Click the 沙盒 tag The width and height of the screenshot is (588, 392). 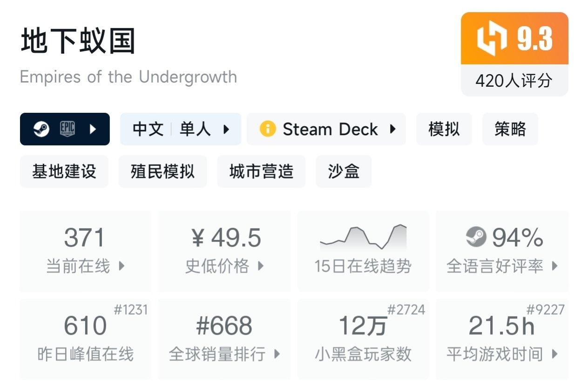[343, 171]
